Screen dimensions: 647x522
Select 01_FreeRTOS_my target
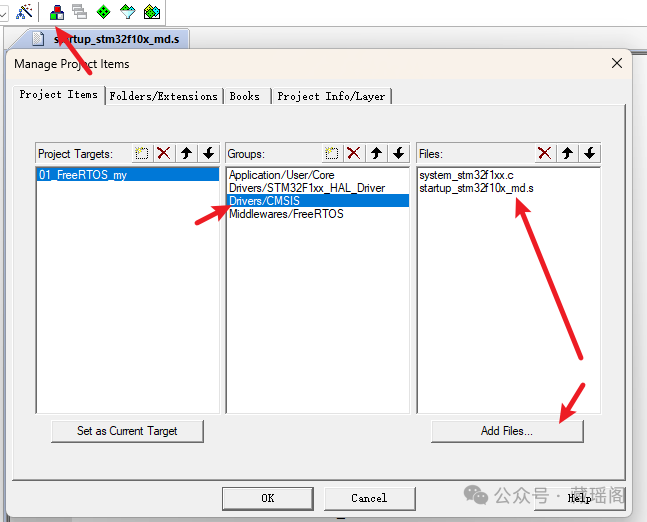128,175
